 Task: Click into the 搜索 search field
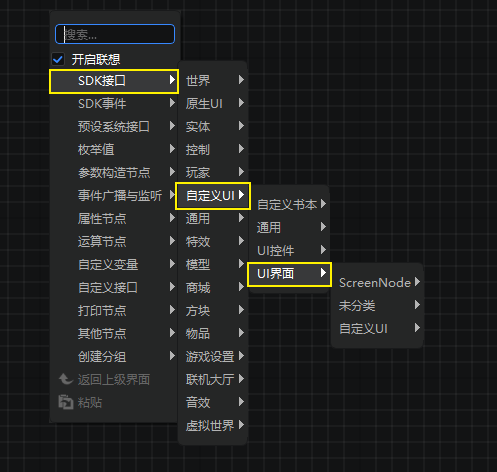coord(115,34)
